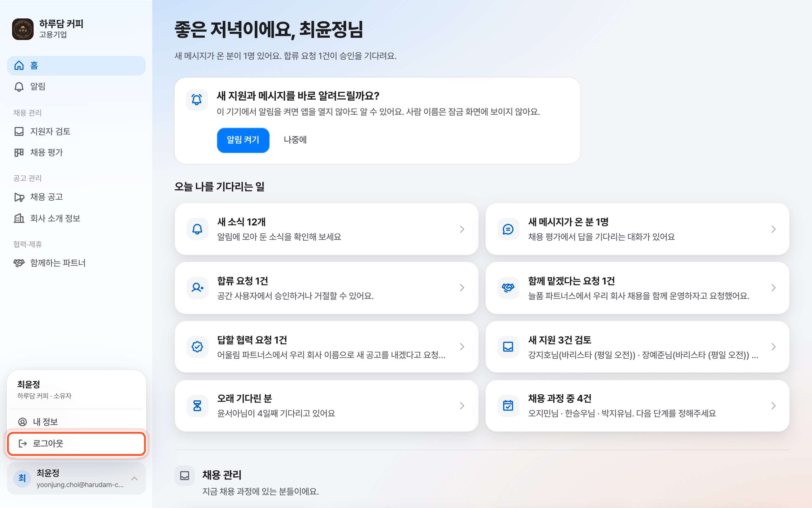Click the 오늘 나를 기다리는 일 heading
The height and width of the screenshot is (508, 812).
(219, 187)
